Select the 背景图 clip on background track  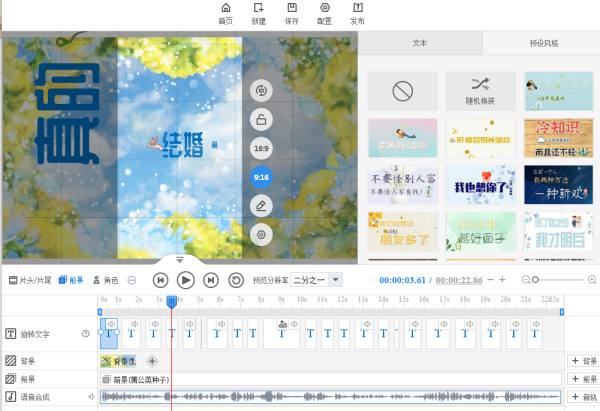tap(118, 361)
